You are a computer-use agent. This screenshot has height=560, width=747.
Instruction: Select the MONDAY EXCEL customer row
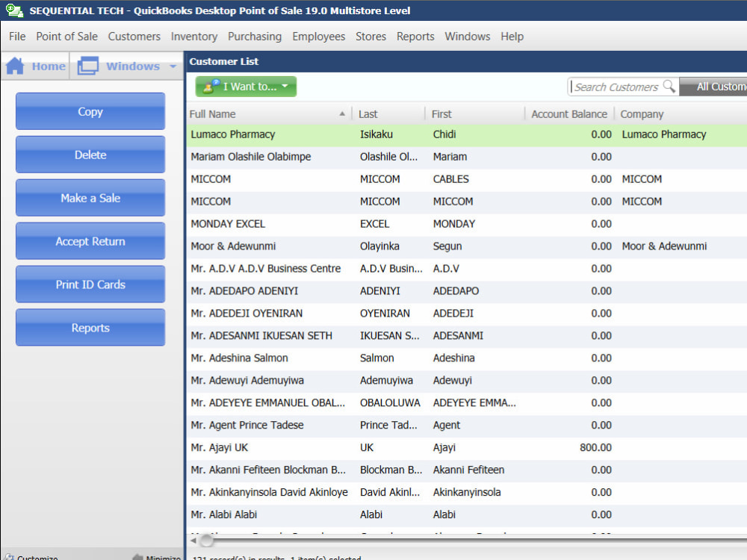(x=467, y=224)
